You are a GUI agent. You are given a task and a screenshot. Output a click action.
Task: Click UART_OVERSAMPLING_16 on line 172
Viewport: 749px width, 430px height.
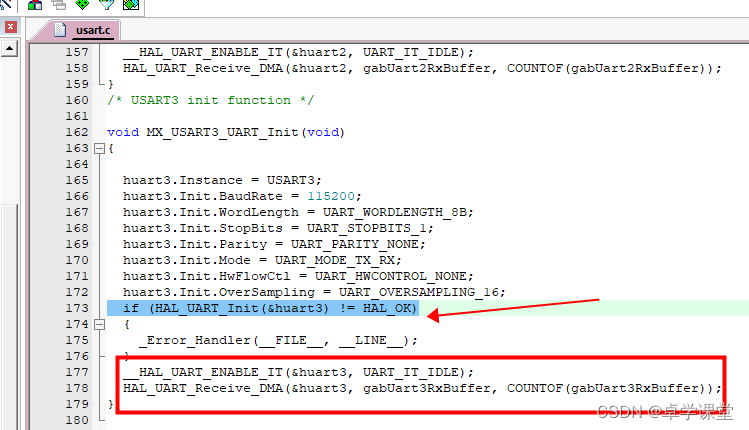click(418, 292)
